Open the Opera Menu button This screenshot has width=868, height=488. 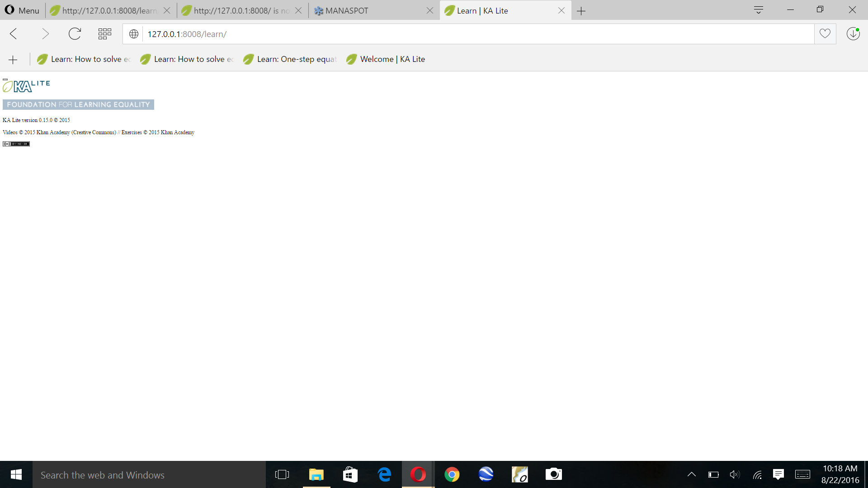(x=22, y=10)
